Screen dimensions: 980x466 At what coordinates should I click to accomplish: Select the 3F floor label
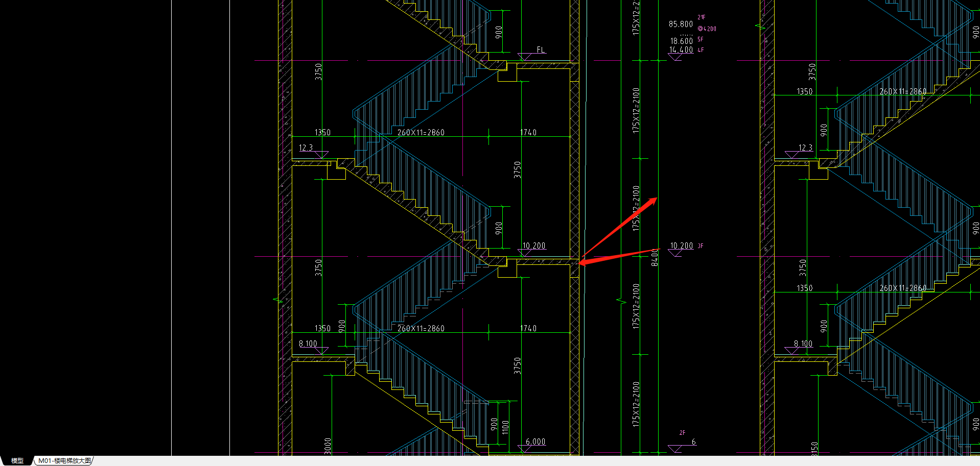(701, 246)
